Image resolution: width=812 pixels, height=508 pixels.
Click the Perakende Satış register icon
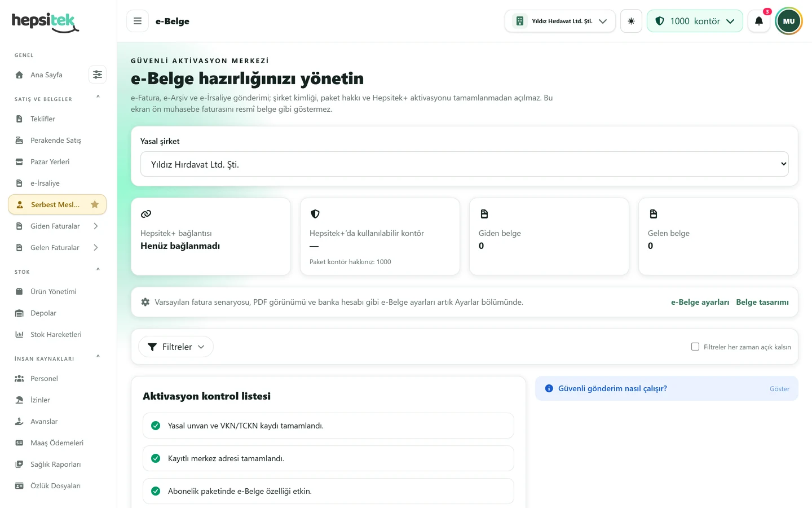[19, 141]
